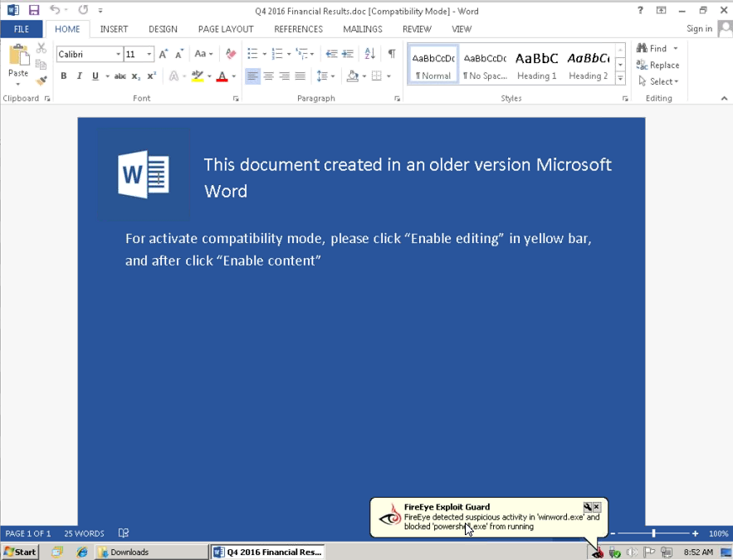Viewport: 733px width, 560px height.
Task: Switch to the REVIEW tab
Action: [x=417, y=29]
